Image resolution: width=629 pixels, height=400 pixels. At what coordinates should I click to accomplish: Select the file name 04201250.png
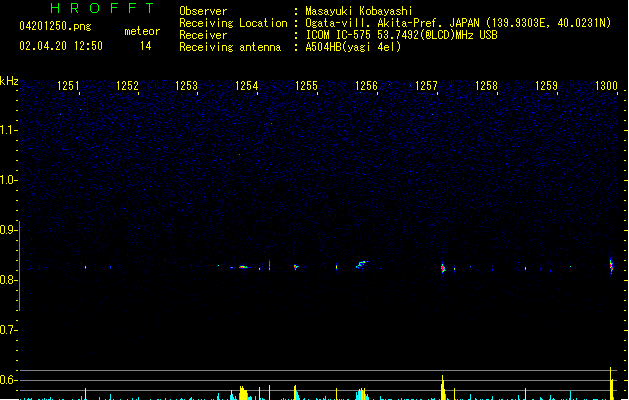(x=55, y=26)
